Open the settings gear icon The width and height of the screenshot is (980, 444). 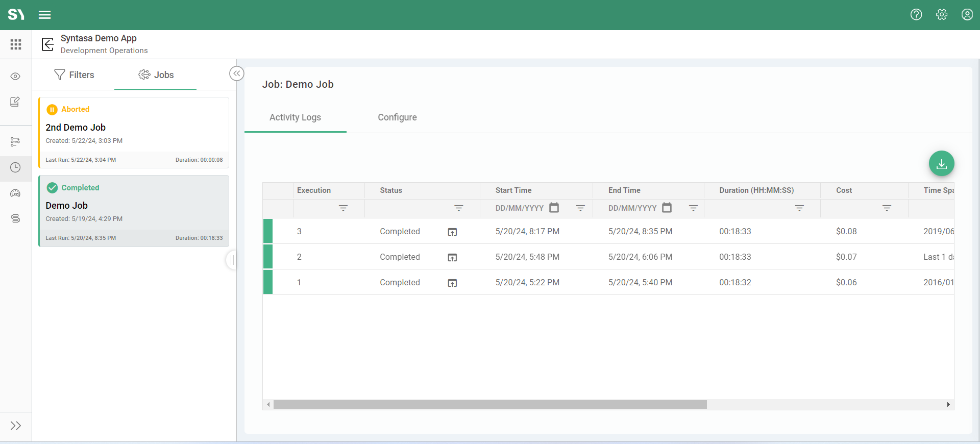[942, 15]
